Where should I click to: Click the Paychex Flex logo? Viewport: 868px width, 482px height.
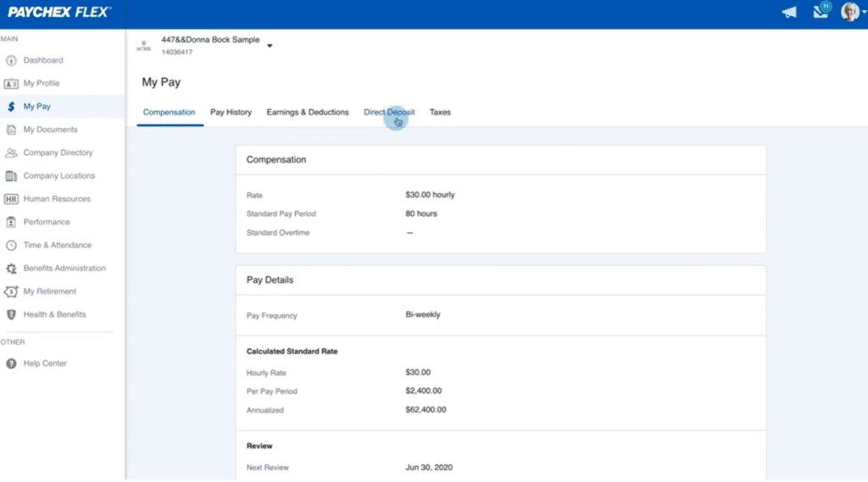[x=59, y=13]
